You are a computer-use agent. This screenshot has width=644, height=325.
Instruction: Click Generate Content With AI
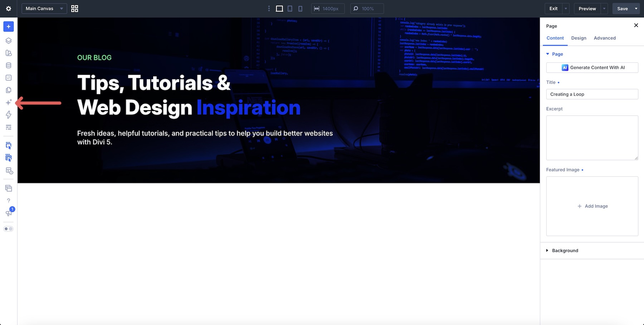point(592,67)
